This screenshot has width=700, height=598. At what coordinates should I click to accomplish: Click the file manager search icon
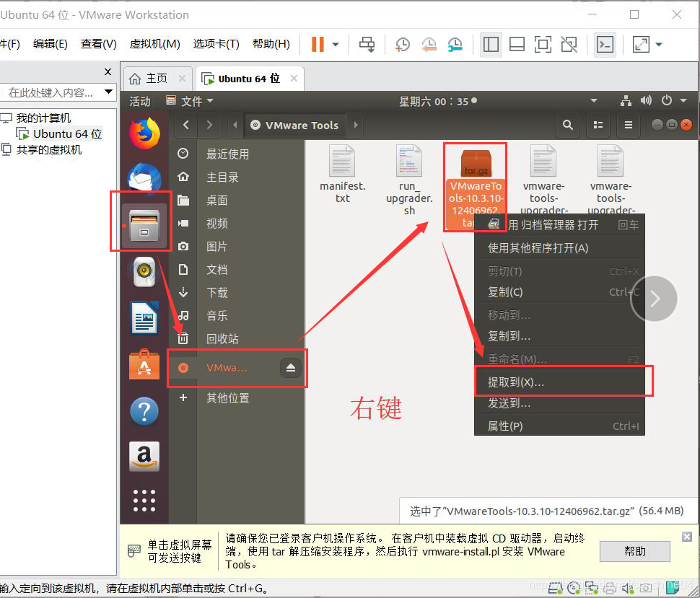point(567,125)
